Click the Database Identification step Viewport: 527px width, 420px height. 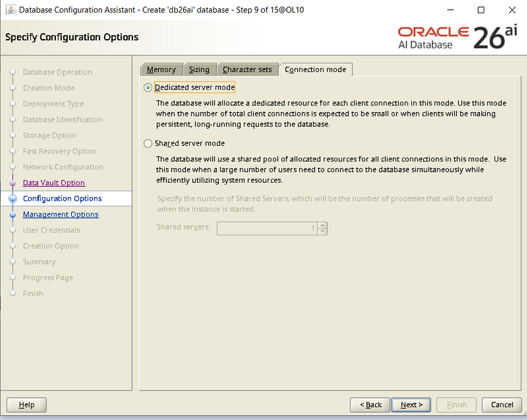click(x=63, y=120)
